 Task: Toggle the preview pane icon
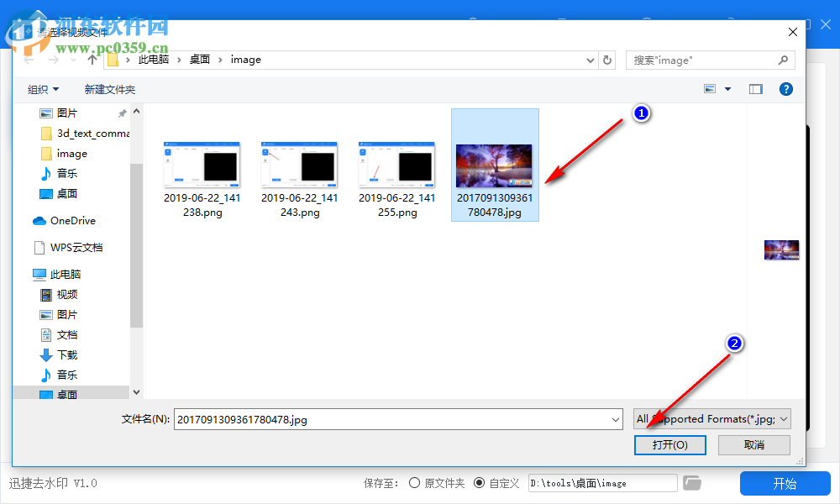755,89
